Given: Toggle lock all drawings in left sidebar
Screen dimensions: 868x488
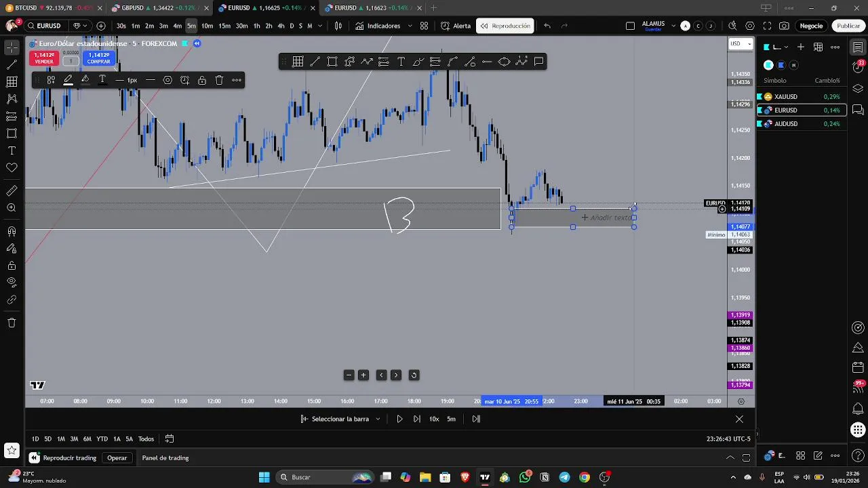Looking at the screenshot, I should (x=12, y=266).
